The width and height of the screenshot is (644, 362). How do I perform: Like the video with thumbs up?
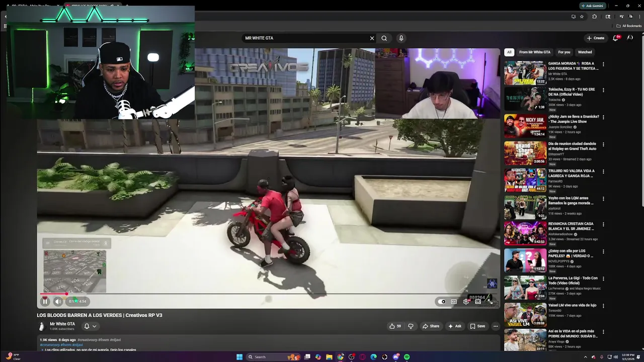(x=395, y=326)
